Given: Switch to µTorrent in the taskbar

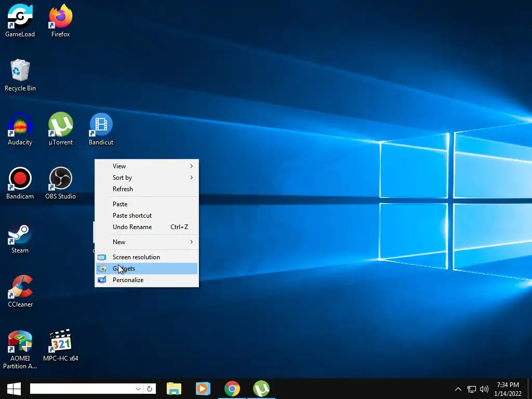Looking at the screenshot, I should tap(261, 389).
